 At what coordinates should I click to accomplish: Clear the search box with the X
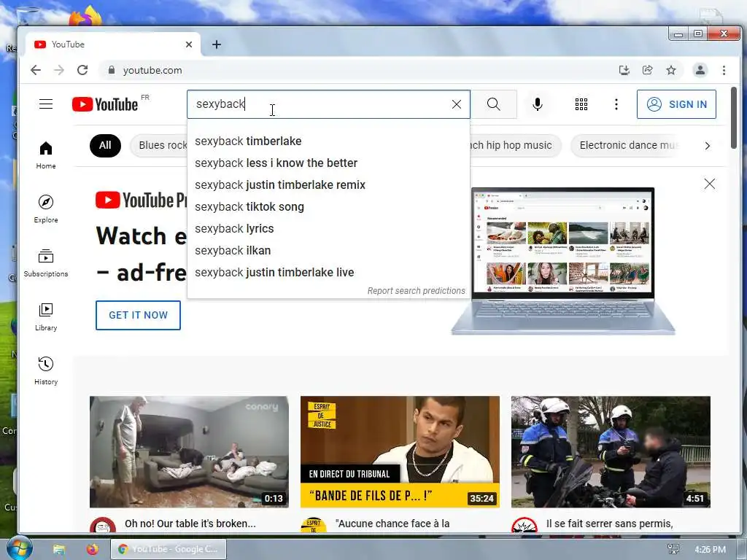(x=457, y=104)
